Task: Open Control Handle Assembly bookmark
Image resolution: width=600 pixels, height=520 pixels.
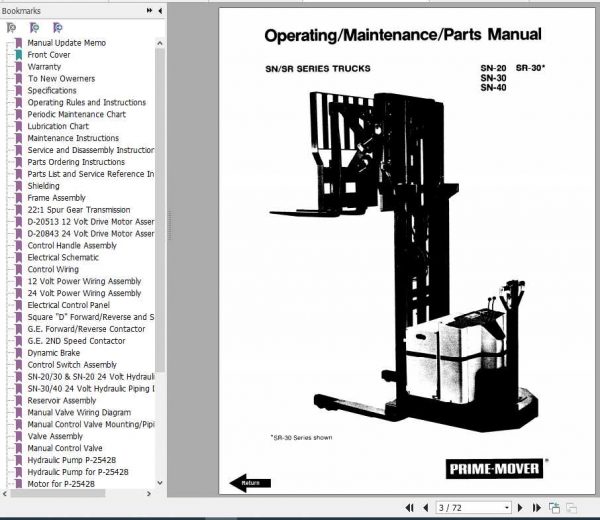Action: [x=72, y=245]
